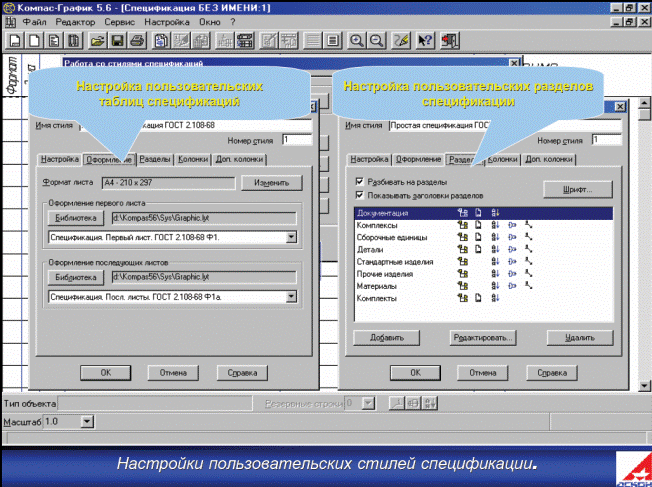Click the first icon in the Документация row
Image resolution: width=652 pixels, height=487 pixels.
click(463, 213)
